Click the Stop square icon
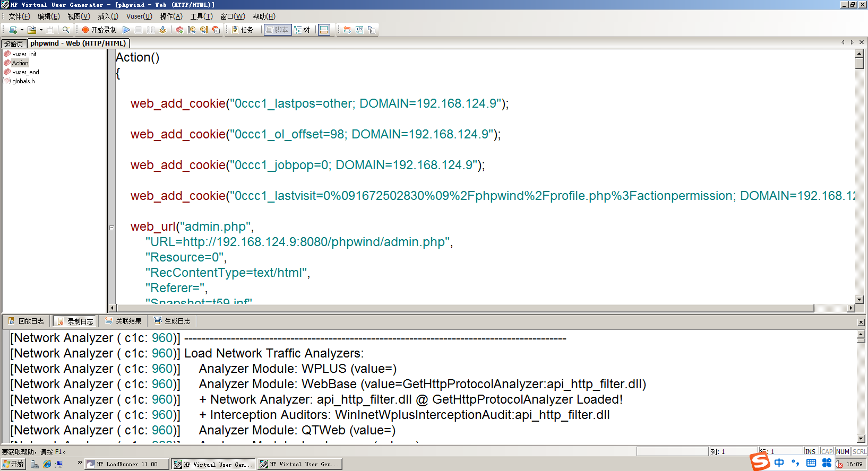This screenshot has height=471, width=868. (x=139, y=30)
